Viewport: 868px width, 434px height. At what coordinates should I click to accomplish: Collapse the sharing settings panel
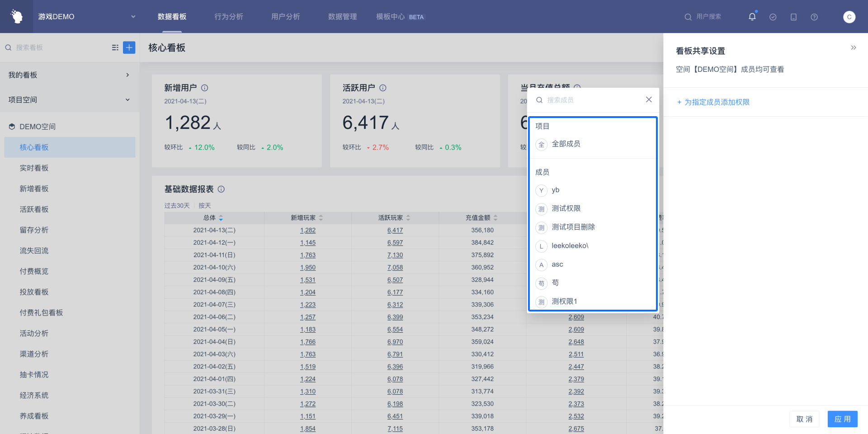pyautogui.click(x=853, y=47)
